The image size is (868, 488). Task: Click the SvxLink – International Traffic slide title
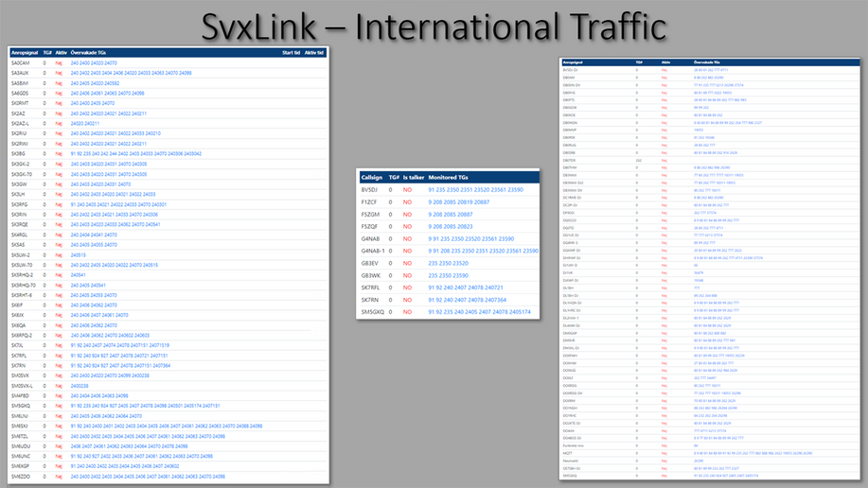[x=434, y=26]
